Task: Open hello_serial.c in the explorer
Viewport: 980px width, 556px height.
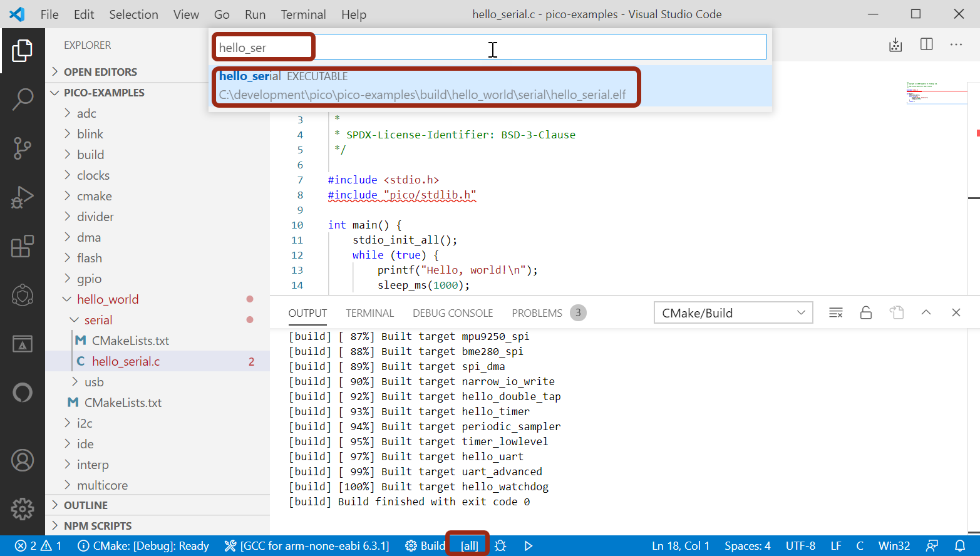Action: click(x=157, y=361)
